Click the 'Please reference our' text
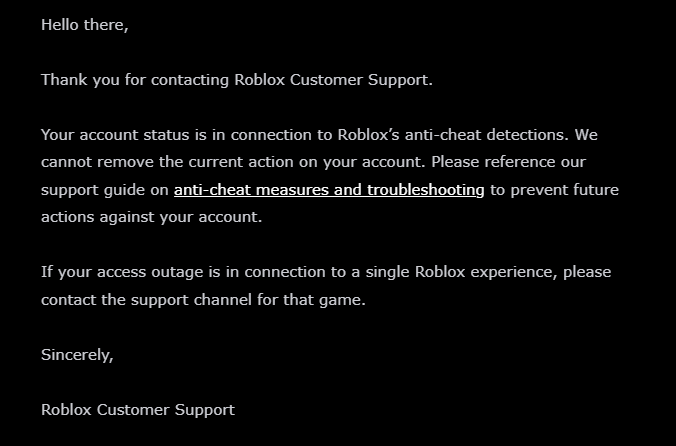 pos(508,162)
